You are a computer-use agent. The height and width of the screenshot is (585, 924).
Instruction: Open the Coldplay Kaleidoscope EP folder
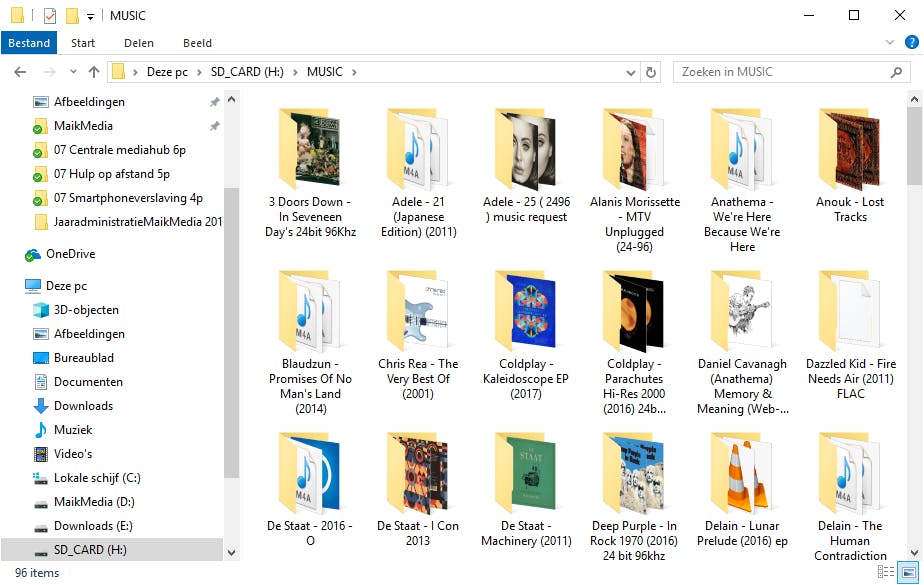pos(526,335)
